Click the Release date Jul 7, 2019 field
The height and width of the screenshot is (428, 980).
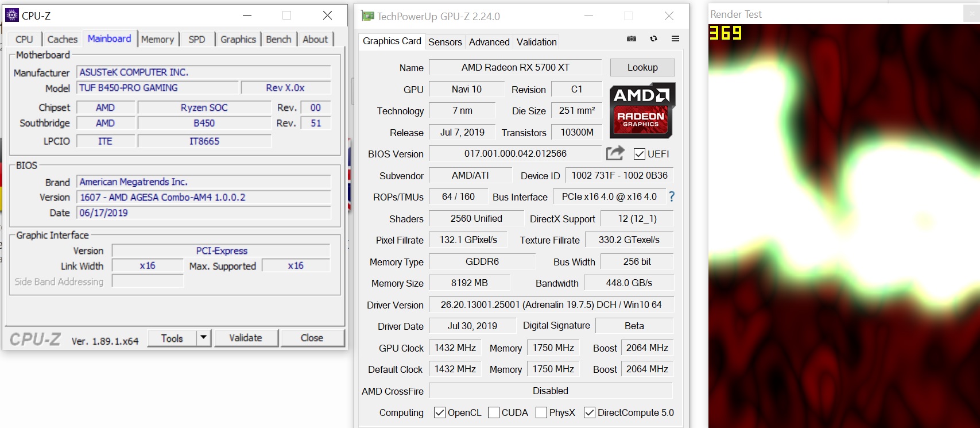coord(462,132)
